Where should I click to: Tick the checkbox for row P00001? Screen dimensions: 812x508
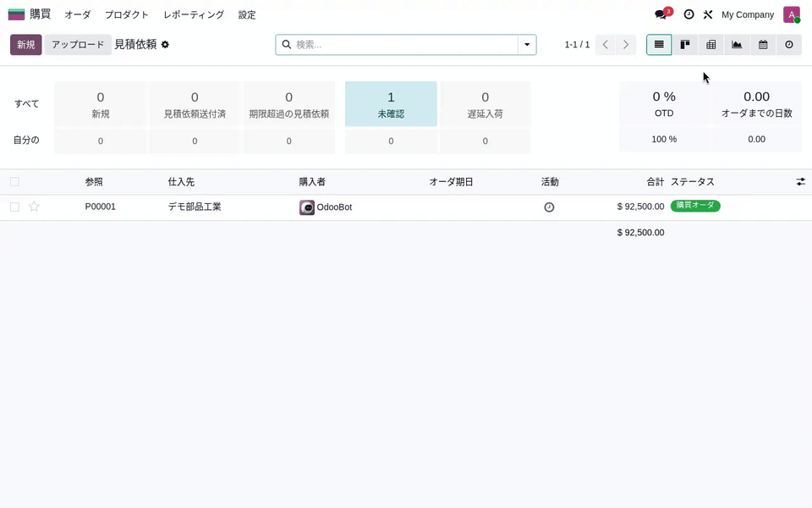click(x=14, y=207)
